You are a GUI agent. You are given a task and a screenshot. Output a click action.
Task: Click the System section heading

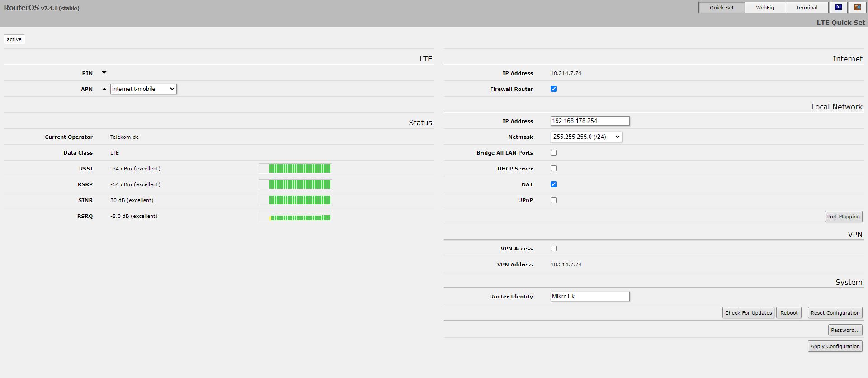click(849, 282)
